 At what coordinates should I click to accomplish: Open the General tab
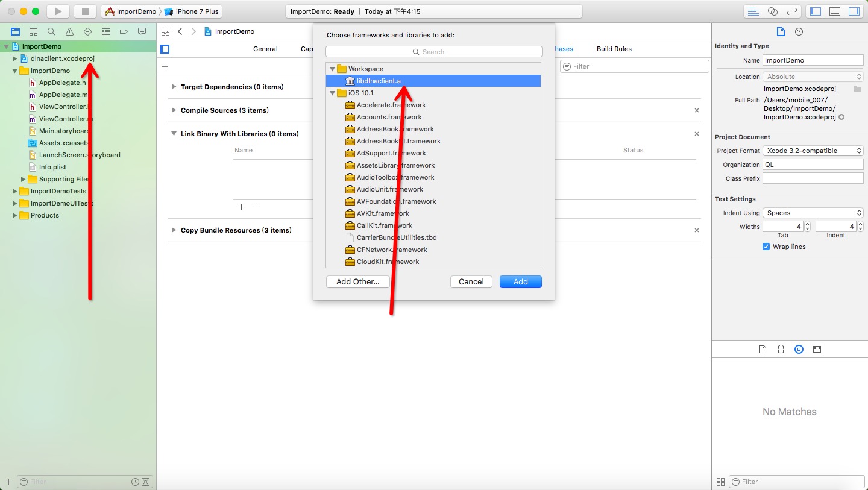point(265,49)
